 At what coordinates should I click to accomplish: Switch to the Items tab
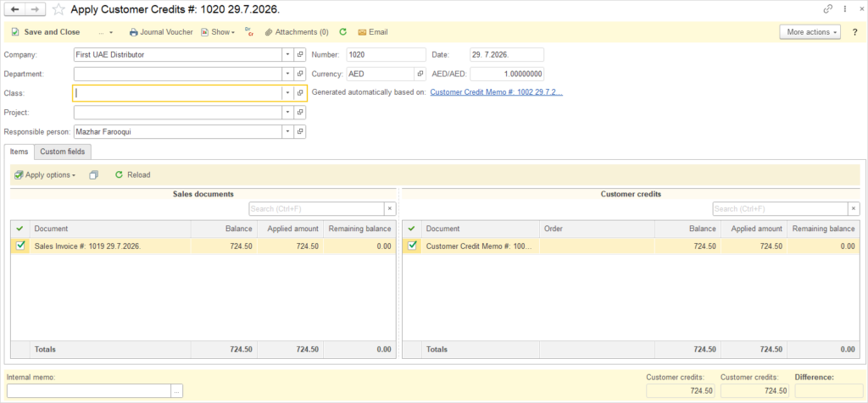pyautogui.click(x=19, y=152)
